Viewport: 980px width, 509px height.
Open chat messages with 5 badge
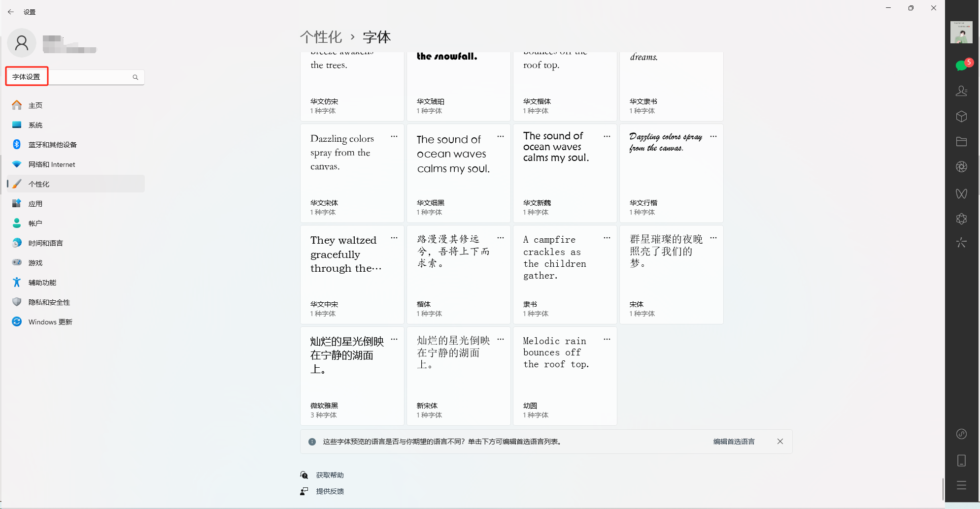[962, 65]
